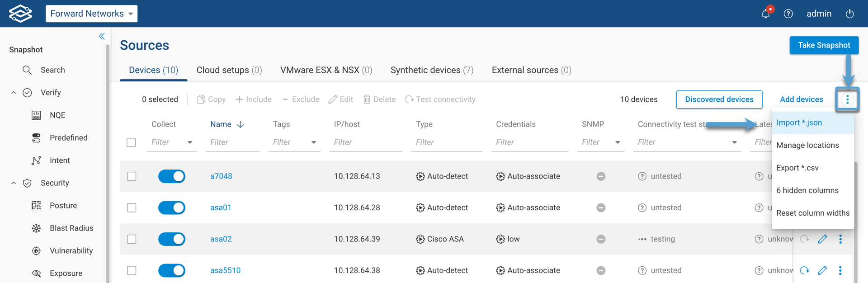Open row menu dots for asa02
The image size is (868, 283).
tap(840, 239)
